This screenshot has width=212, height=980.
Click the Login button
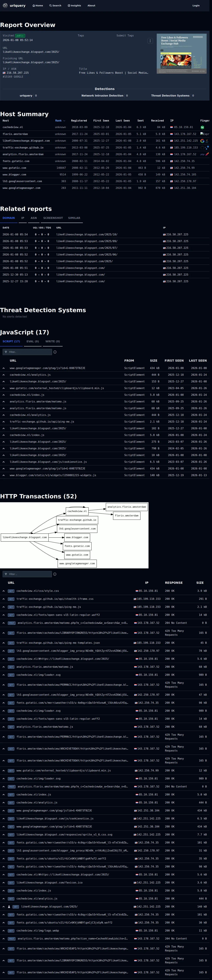pos(196,6)
